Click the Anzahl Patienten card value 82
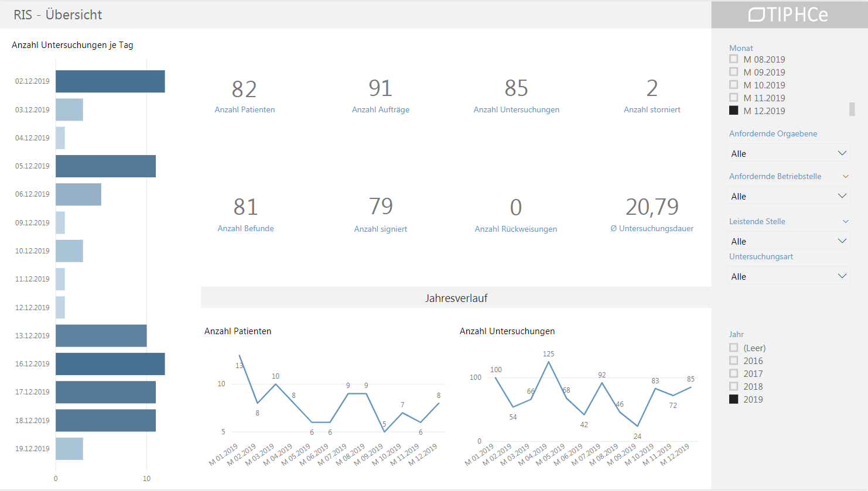 (x=244, y=89)
